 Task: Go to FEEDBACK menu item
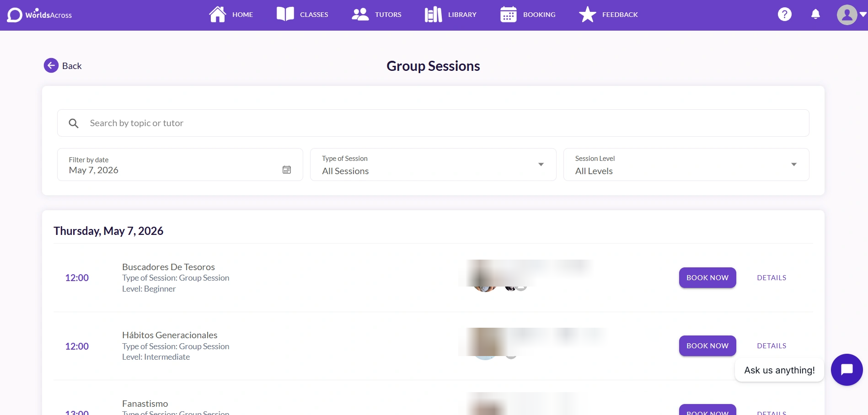point(620,15)
